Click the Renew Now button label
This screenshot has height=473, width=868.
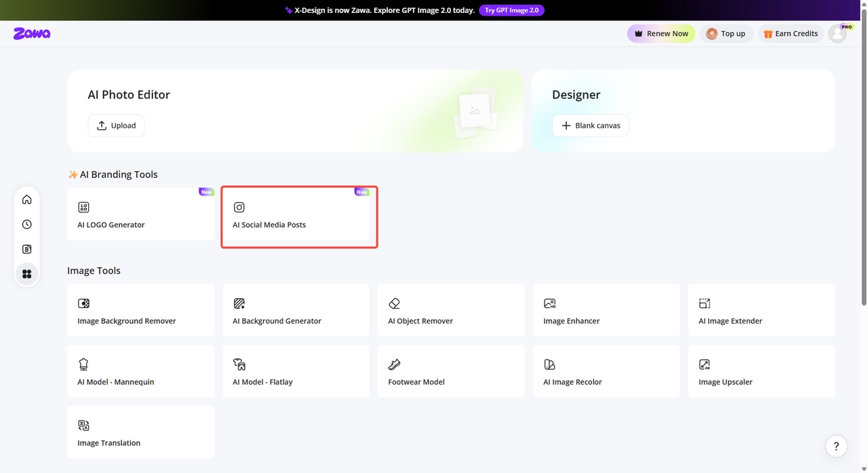pos(667,34)
